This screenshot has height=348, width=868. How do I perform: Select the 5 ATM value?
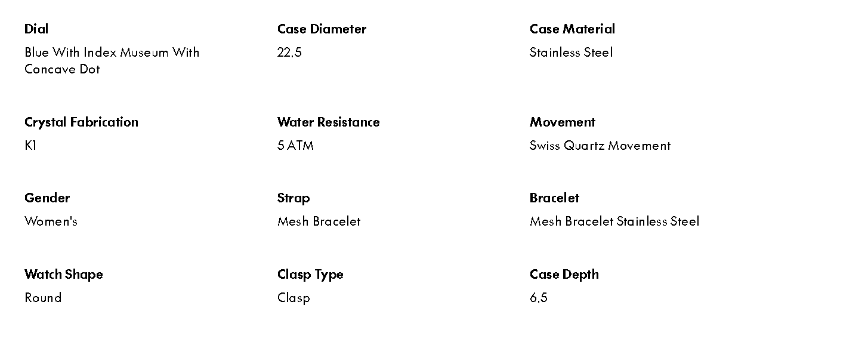(x=295, y=146)
